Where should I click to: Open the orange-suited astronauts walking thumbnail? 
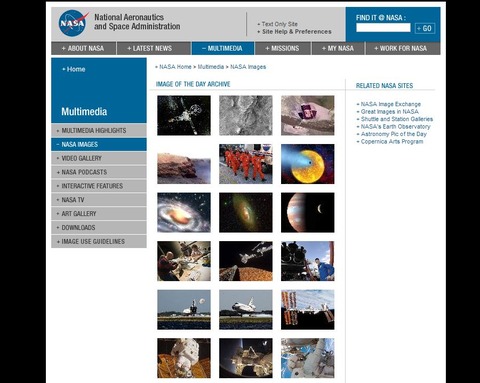click(246, 164)
